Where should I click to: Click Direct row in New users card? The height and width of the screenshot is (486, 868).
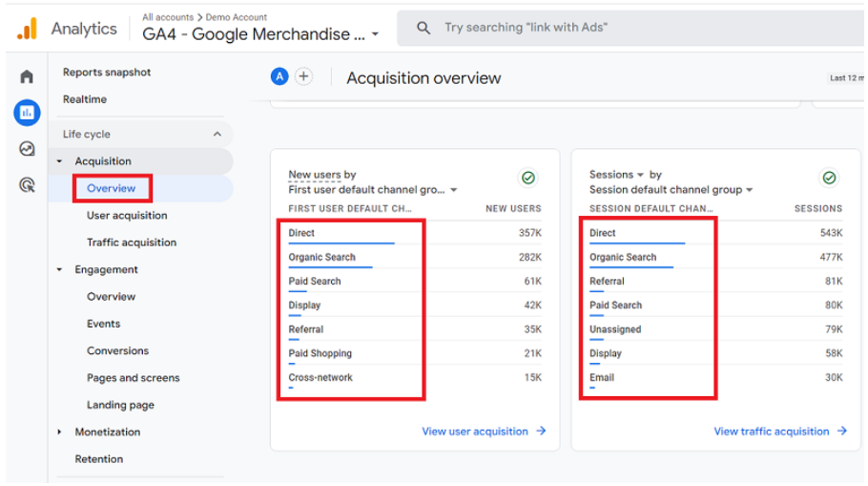[x=415, y=233]
